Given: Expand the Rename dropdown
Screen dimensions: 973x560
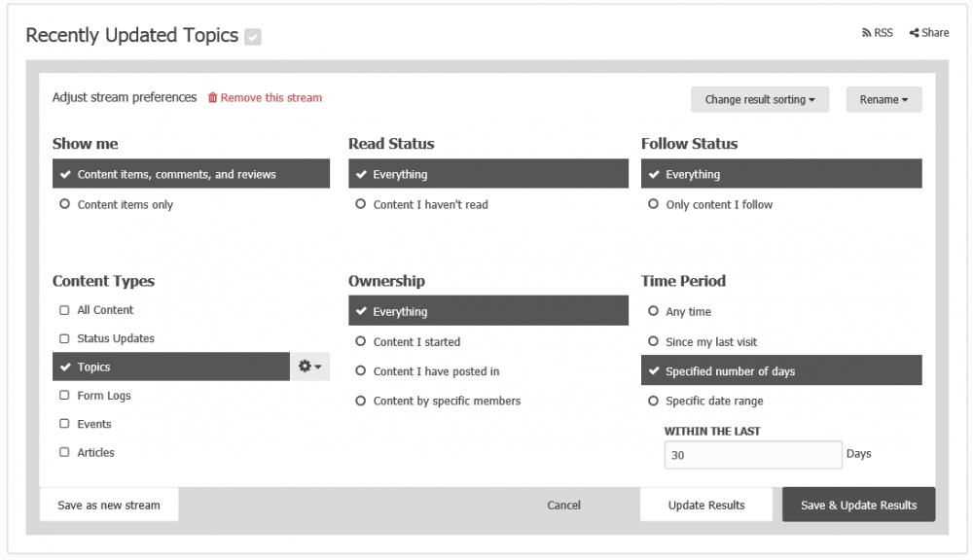Looking at the screenshot, I should click(883, 99).
